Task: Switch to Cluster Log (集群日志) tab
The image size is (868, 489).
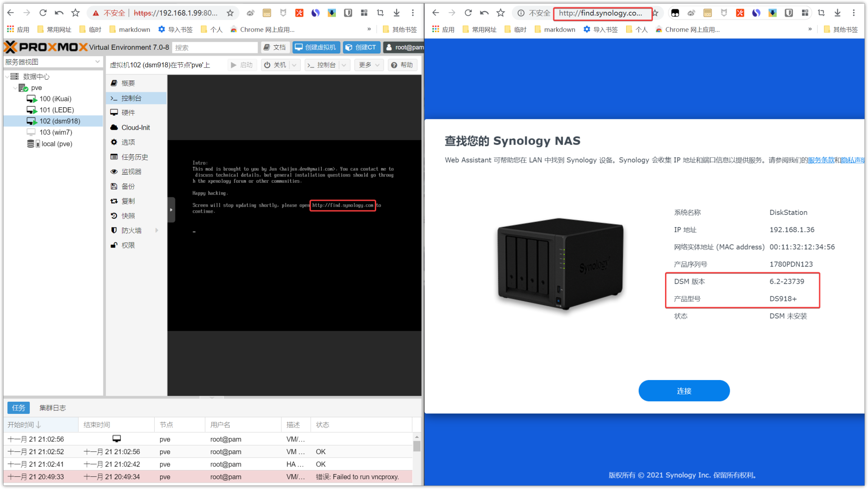Action: [52, 408]
